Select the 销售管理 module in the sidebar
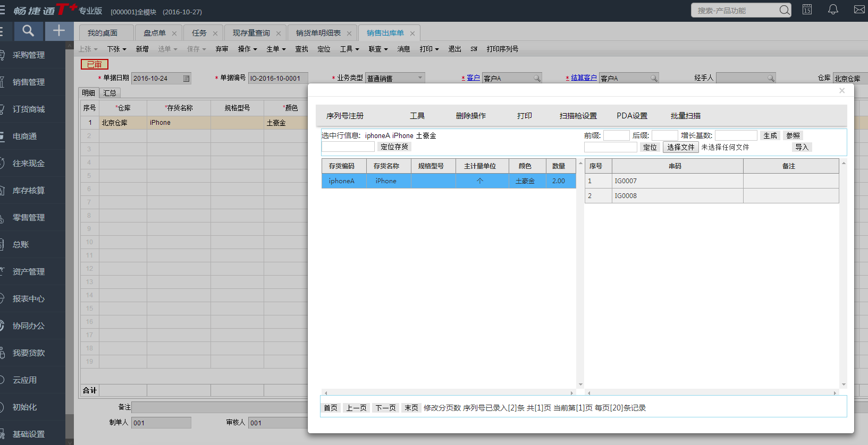 pyautogui.click(x=29, y=82)
